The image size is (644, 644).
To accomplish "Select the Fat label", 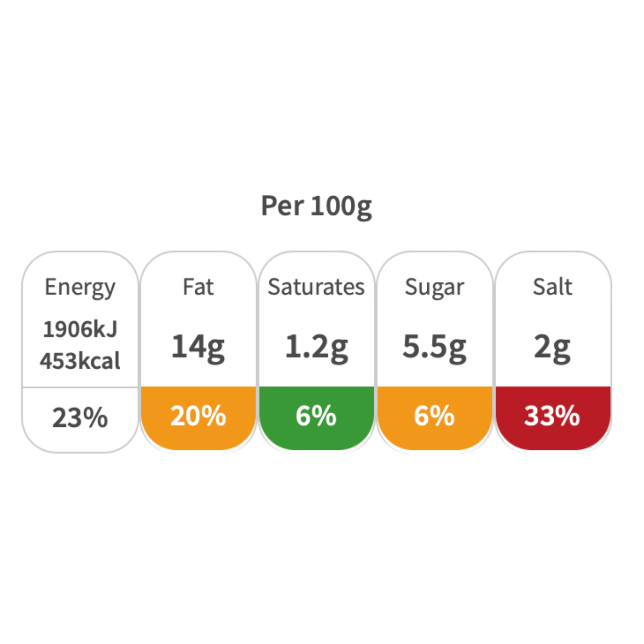I will click(198, 287).
